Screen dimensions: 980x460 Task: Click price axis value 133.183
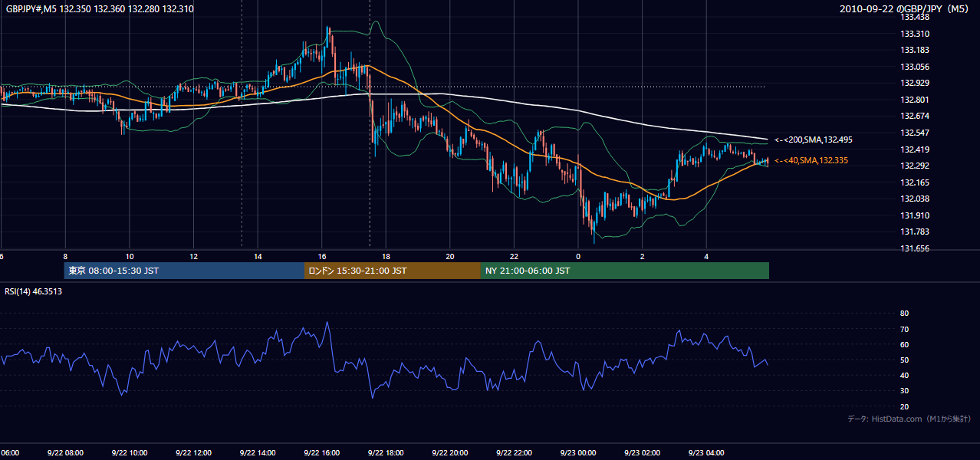click(x=916, y=50)
